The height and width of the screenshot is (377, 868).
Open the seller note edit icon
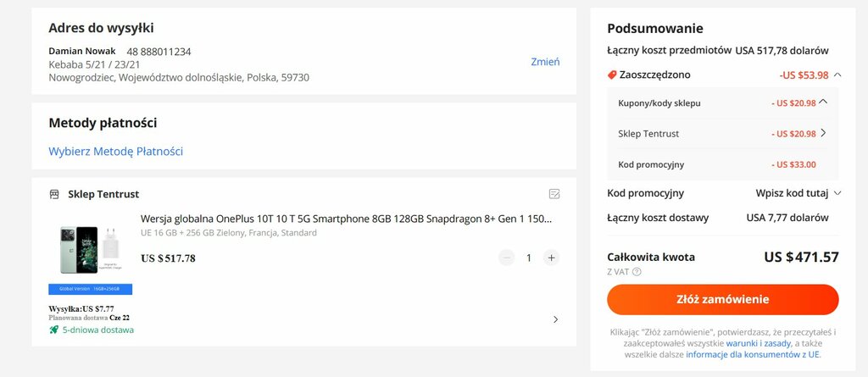[554, 194]
